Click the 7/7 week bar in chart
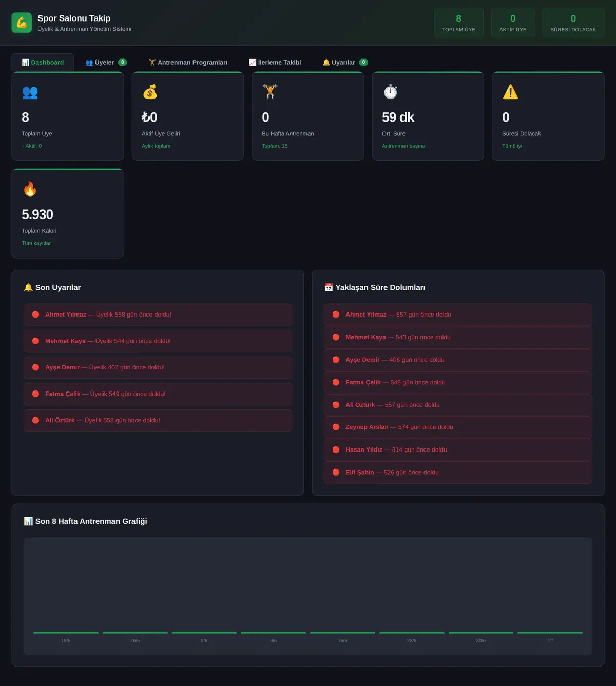The height and width of the screenshot is (686, 616). (x=550, y=633)
